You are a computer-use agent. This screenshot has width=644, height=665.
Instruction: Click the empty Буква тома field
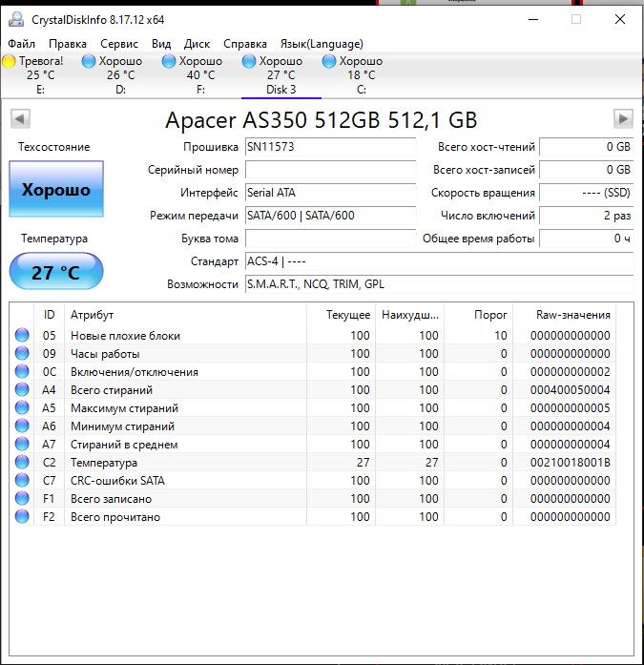click(x=330, y=239)
